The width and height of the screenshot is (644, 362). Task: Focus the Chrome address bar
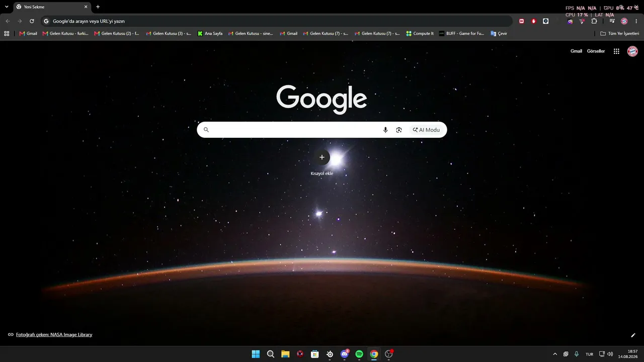(277, 21)
